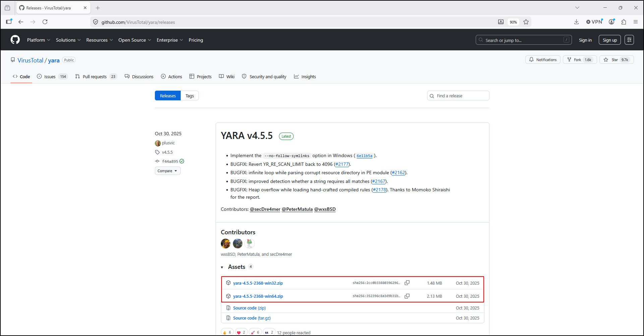Fork the yara repository
The height and width of the screenshot is (336, 644).
[x=580, y=60]
